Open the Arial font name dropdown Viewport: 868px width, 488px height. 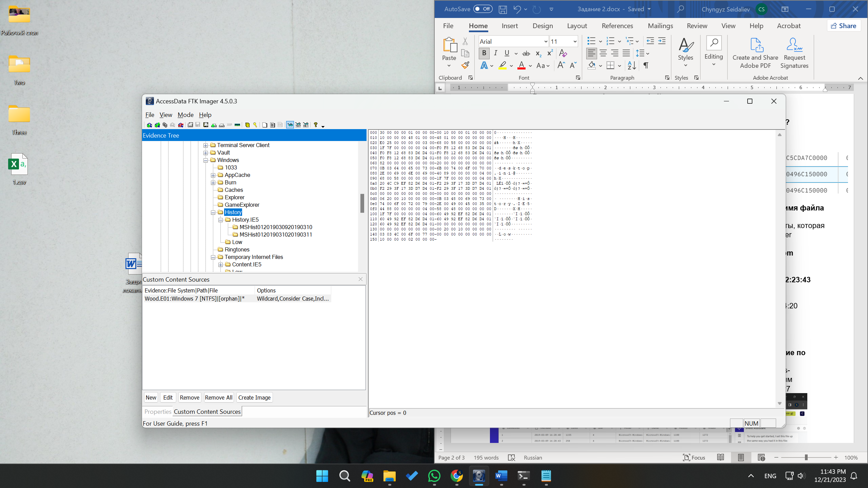(x=546, y=41)
